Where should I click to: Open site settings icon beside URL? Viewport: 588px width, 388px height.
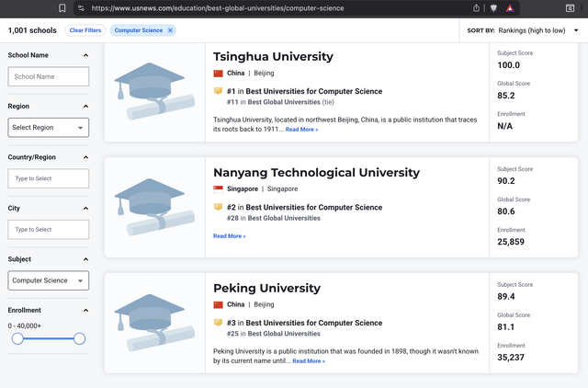point(81,7)
